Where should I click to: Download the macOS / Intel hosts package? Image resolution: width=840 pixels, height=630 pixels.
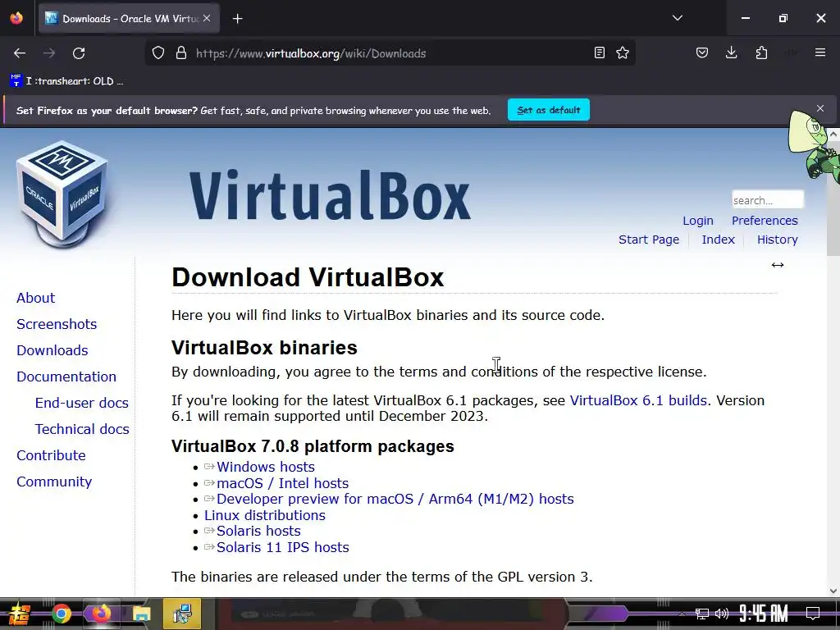pos(283,483)
